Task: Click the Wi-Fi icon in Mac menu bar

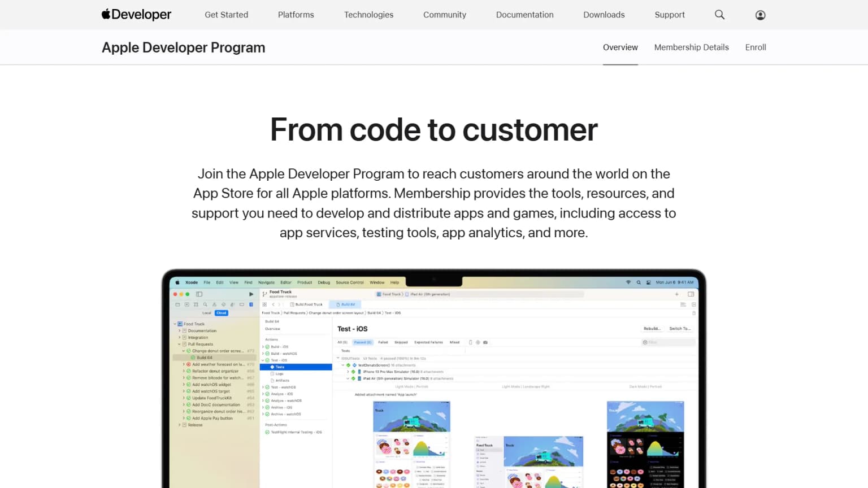Action: (x=628, y=282)
